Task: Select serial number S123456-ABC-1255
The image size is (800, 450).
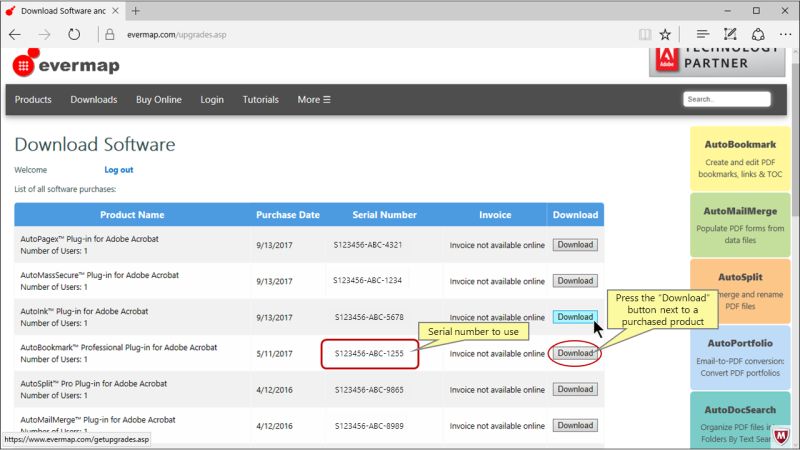Action: tap(369, 353)
